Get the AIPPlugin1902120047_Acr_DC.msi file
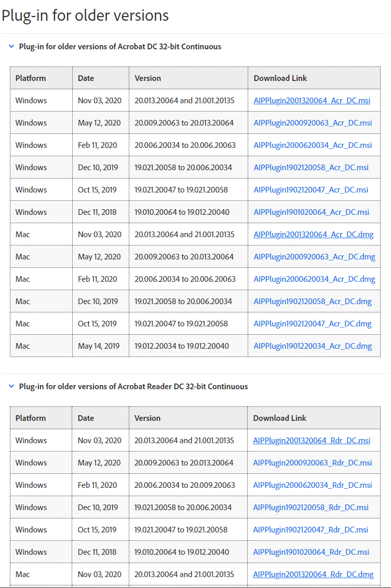This screenshot has height=588, width=391. pos(311,190)
